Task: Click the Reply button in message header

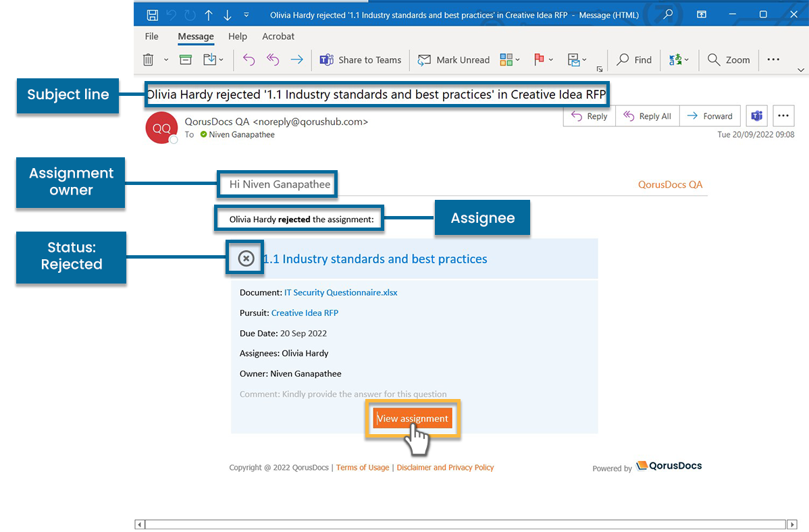Action: pyautogui.click(x=590, y=116)
